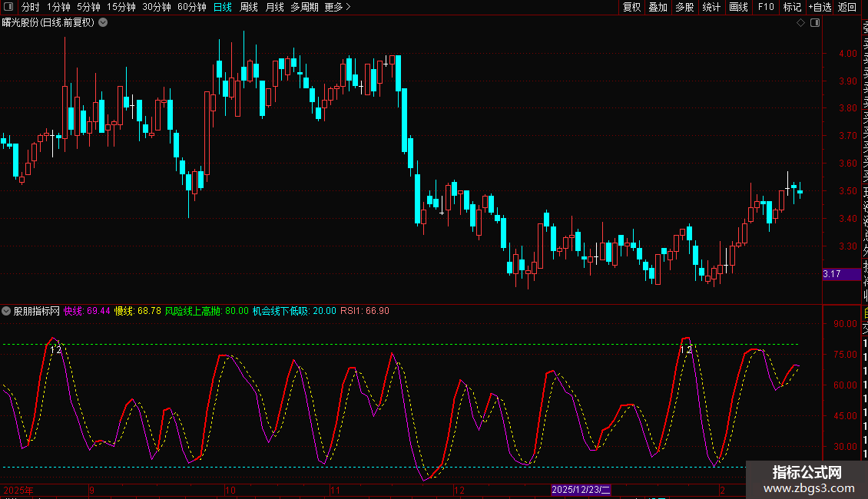This screenshot has height=499, width=868.
Task: Click the 30.00 indicator axis label
Action: tap(845, 447)
